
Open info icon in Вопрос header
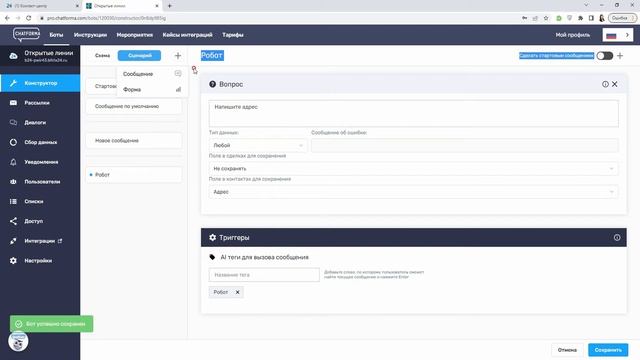[x=605, y=84]
